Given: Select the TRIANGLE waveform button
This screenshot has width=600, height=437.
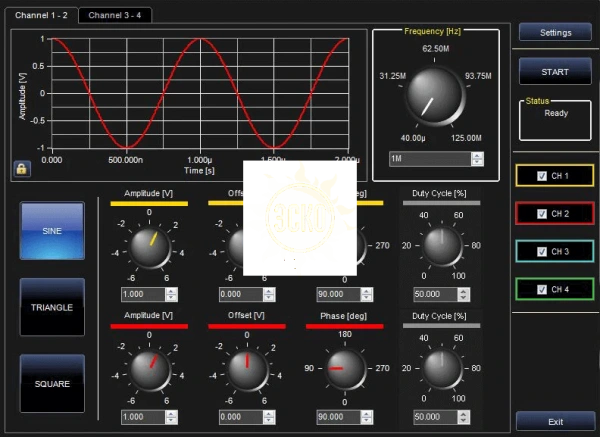Looking at the screenshot, I should tap(52, 307).
